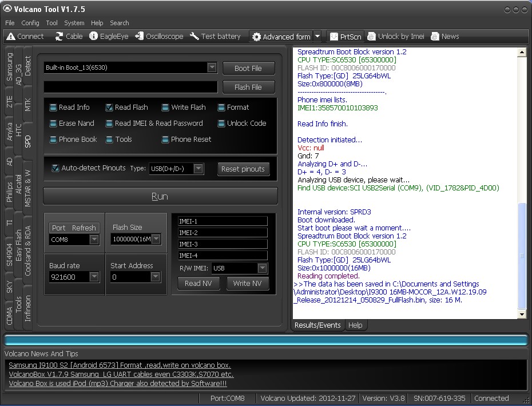Open iPod Charger detected news link
The height and width of the screenshot is (406, 532).
click(118, 384)
